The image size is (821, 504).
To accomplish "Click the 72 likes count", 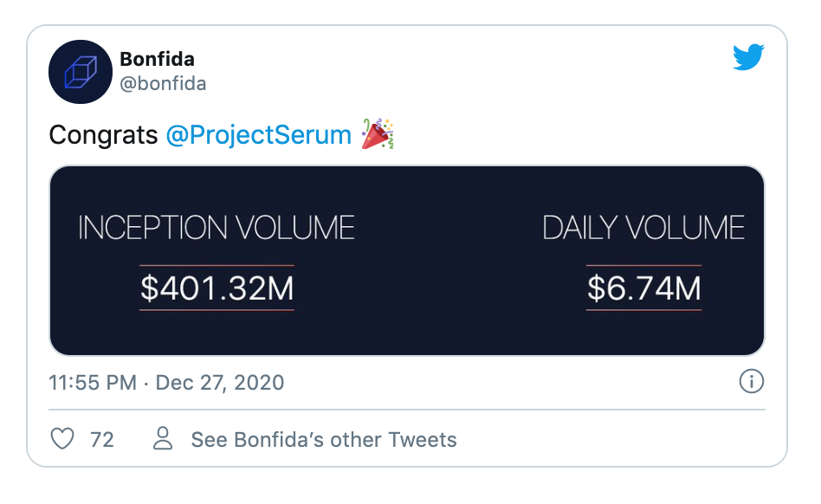I will pyautogui.click(x=102, y=440).
